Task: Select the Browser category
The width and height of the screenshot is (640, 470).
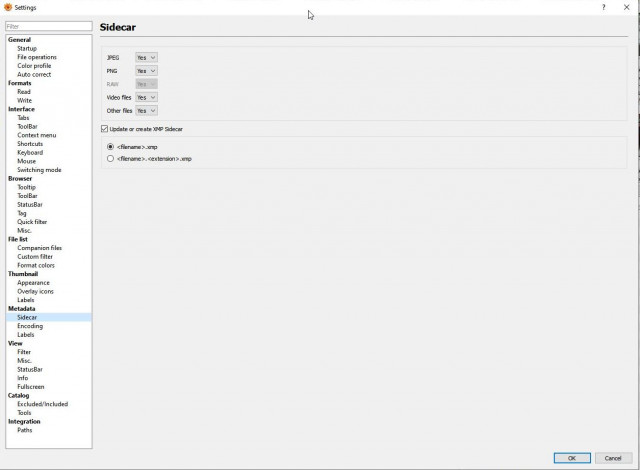Action: (x=20, y=179)
